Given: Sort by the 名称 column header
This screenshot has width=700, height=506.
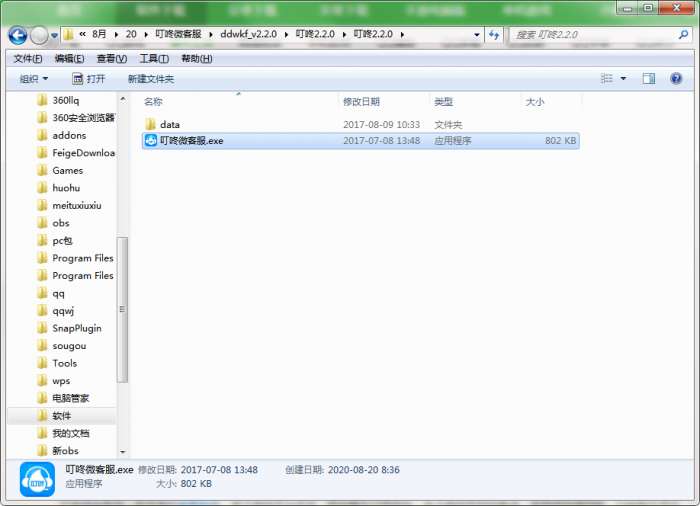Looking at the screenshot, I should [153, 102].
